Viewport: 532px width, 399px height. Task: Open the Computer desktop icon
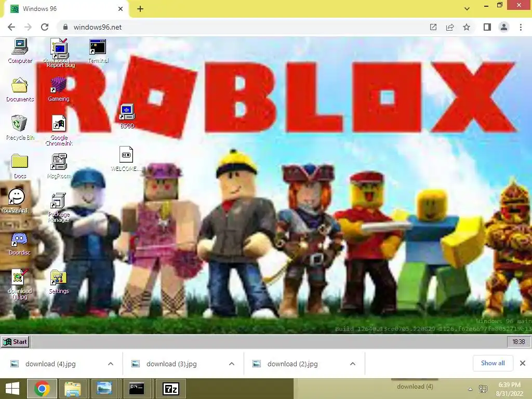pyautogui.click(x=20, y=51)
